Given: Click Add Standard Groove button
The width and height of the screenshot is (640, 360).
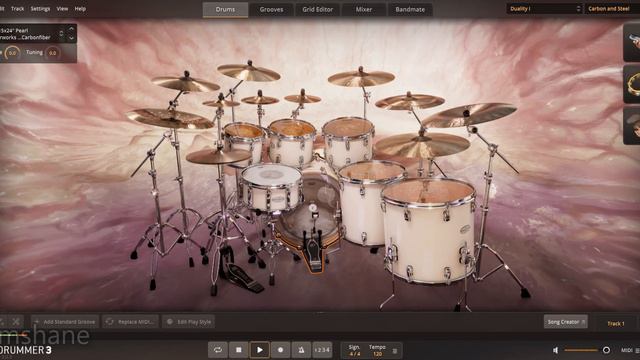Looking at the screenshot, I should (x=65, y=322).
